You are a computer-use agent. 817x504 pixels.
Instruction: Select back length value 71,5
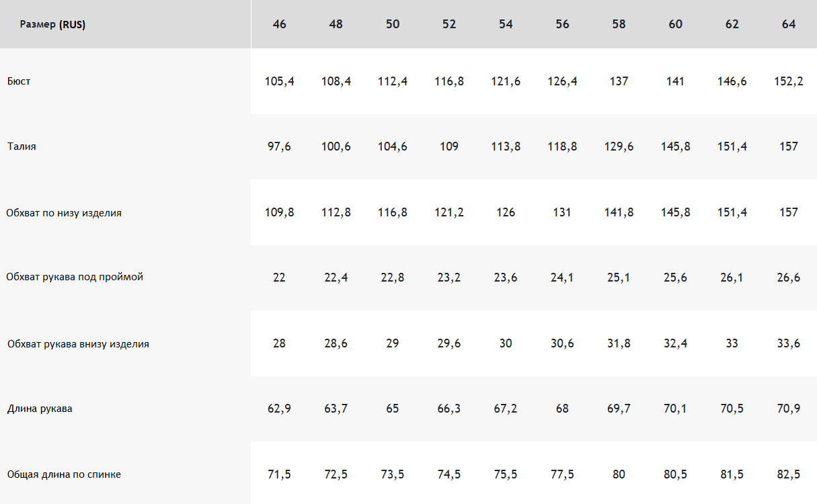tap(280, 474)
